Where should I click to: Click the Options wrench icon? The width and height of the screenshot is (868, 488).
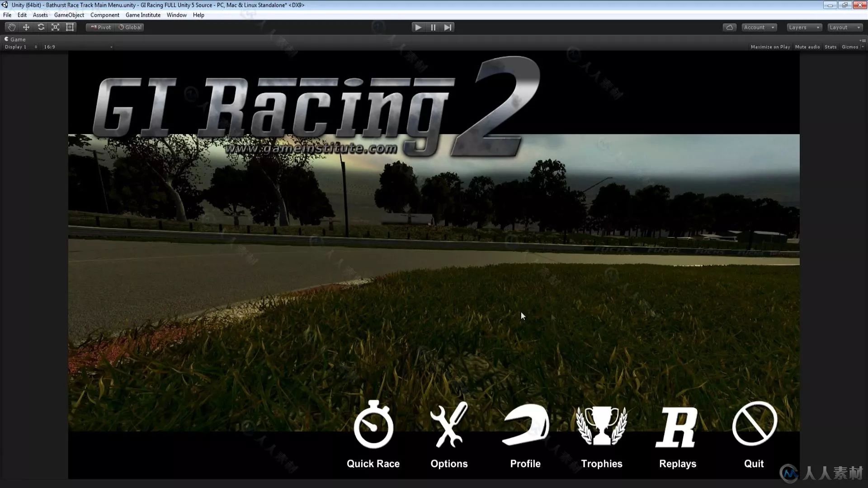pos(449,424)
